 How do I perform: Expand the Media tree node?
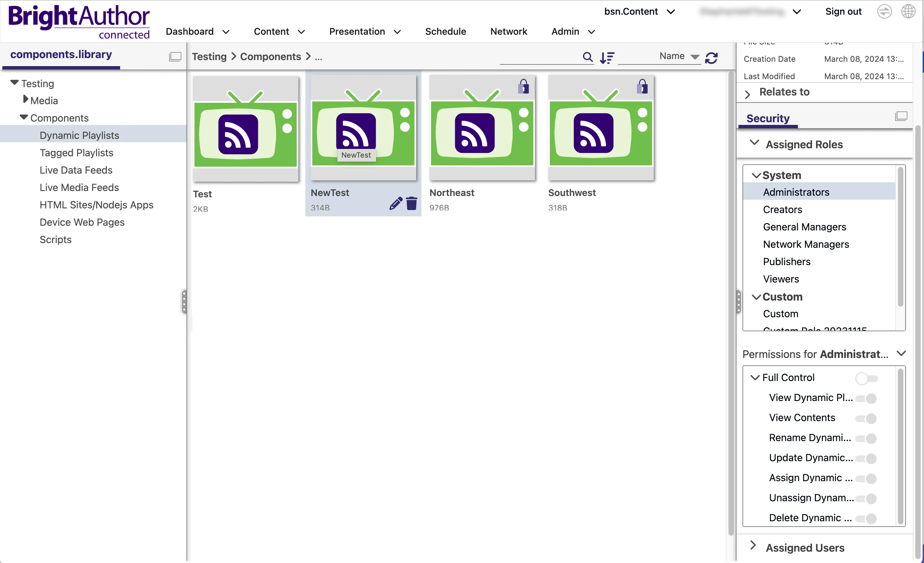[x=25, y=99]
